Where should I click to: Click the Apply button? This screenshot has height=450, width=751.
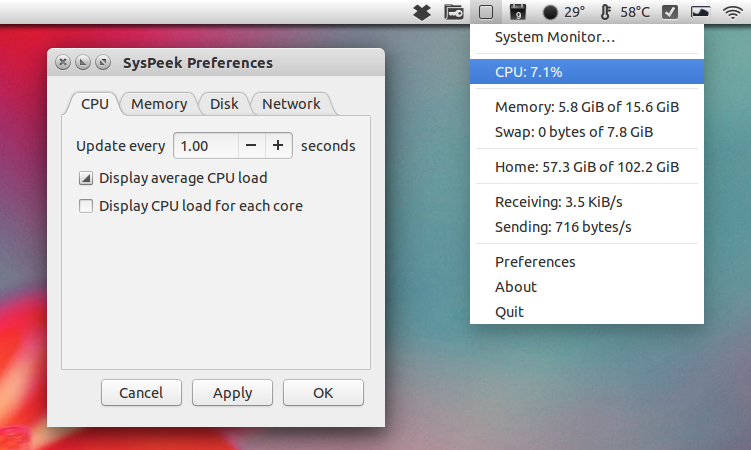coord(232,393)
